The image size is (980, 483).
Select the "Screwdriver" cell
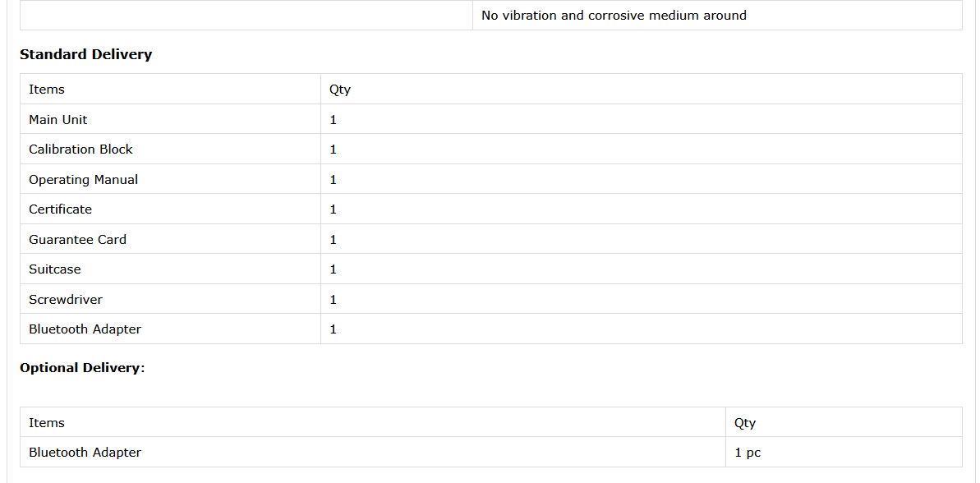coord(66,300)
